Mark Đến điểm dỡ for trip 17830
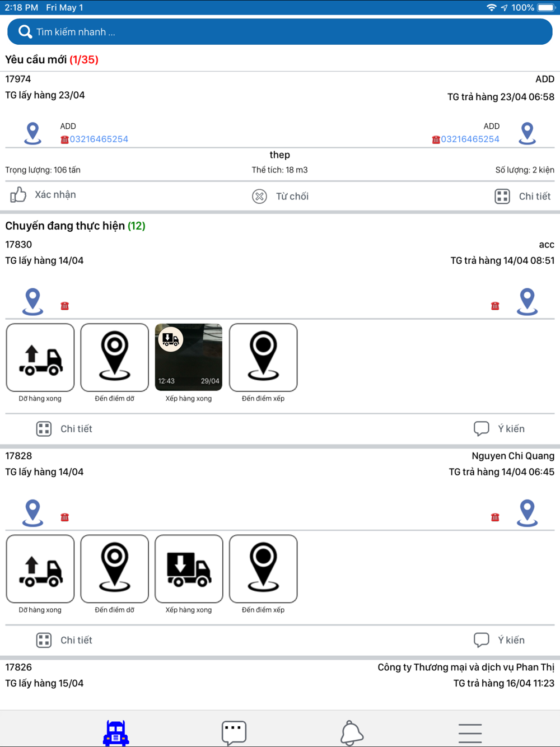This screenshot has width=560, height=747. 115,358
